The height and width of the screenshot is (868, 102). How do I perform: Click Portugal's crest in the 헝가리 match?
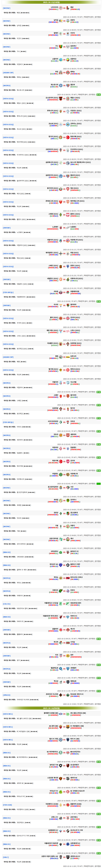click(x=61, y=409)
